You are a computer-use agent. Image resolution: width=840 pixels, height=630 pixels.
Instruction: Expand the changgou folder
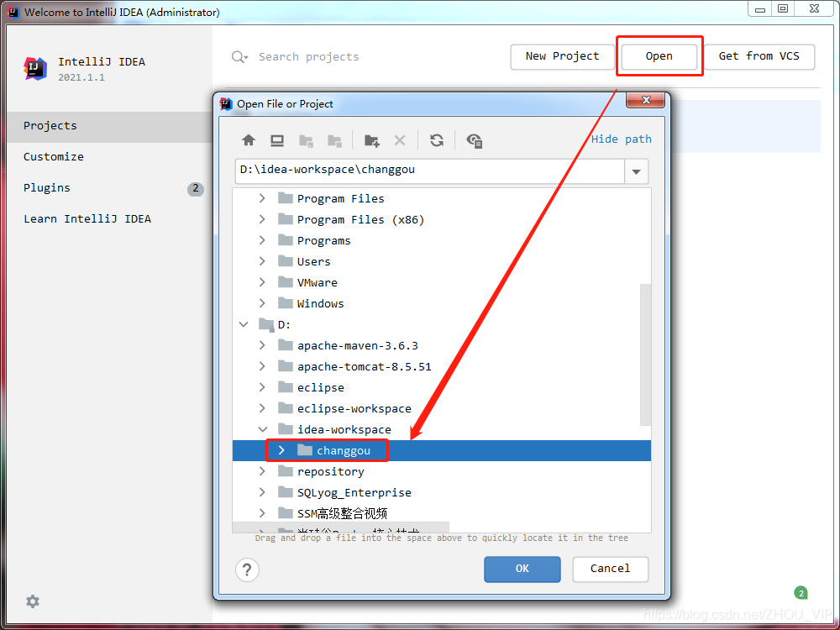[x=281, y=450]
